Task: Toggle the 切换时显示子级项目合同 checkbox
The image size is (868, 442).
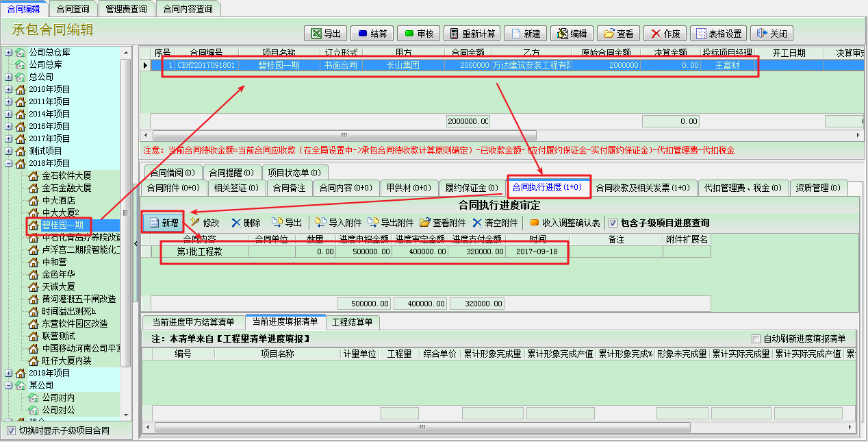Action: point(10,431)
